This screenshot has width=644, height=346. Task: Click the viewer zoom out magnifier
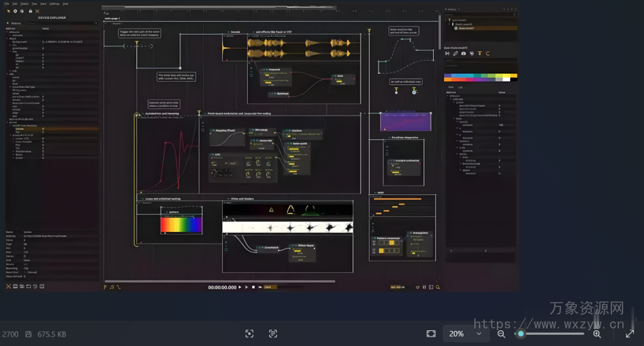coord(501,334)
